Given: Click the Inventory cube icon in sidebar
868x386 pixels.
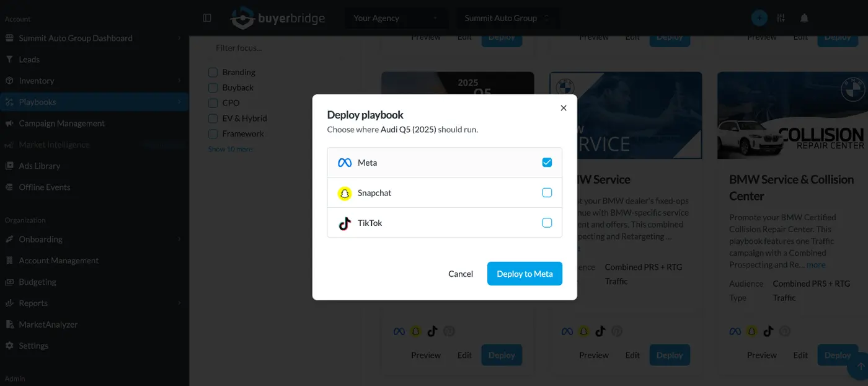Looking at the screenshot, I should 9,81.
